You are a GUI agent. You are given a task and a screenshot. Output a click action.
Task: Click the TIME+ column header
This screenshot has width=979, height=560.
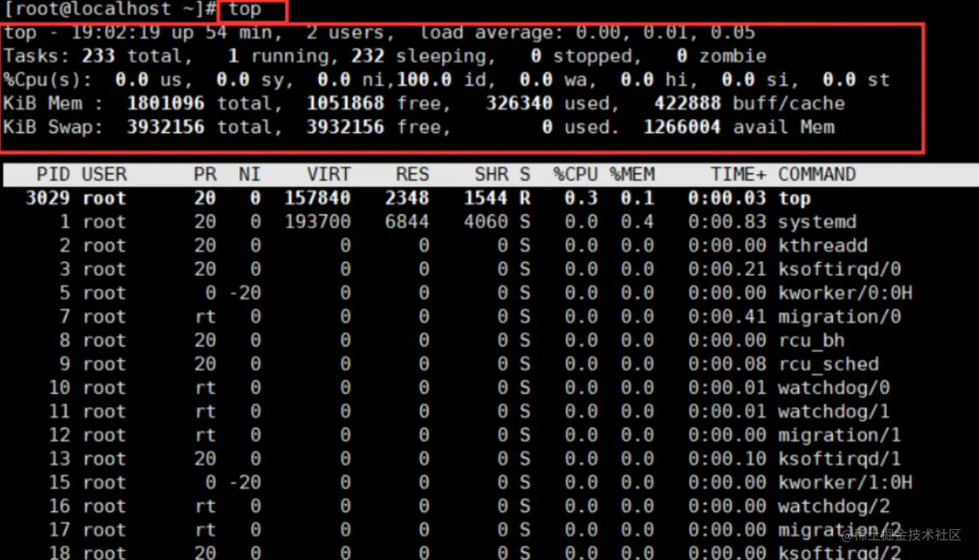739,175
